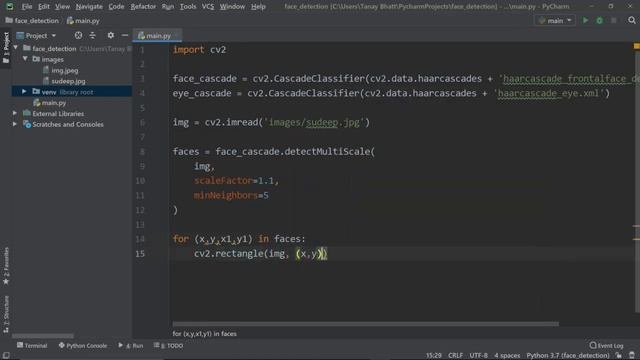Image resolution: width=640 pixels, height=360 pixels.
Task: Expand the venv library root folder
Action: tap(24, 92)
